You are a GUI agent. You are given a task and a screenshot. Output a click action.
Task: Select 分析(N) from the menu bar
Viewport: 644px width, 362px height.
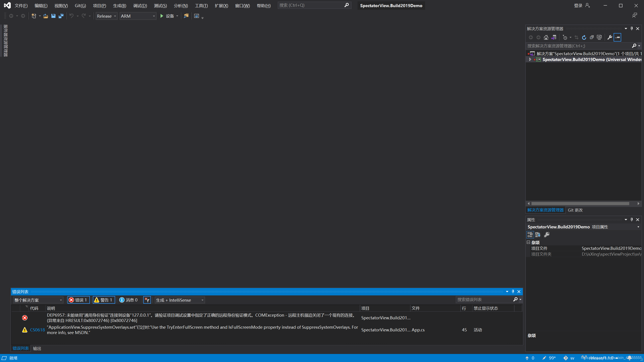(180, 5)
